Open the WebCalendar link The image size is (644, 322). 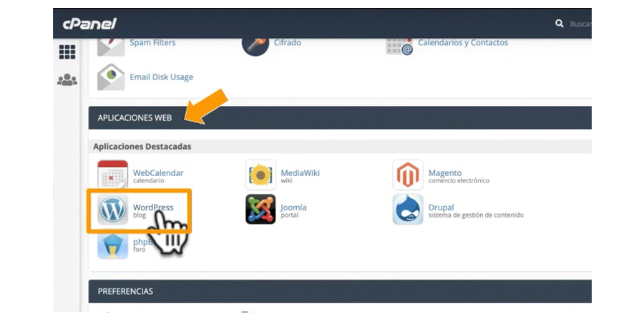[158, 173]
